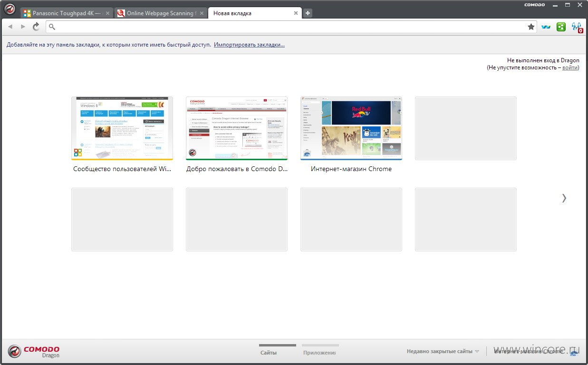This screenshot has height=365, width=588.
Task: Close the Online Webpage Scanning tab
Action: (x=202, y=13)
